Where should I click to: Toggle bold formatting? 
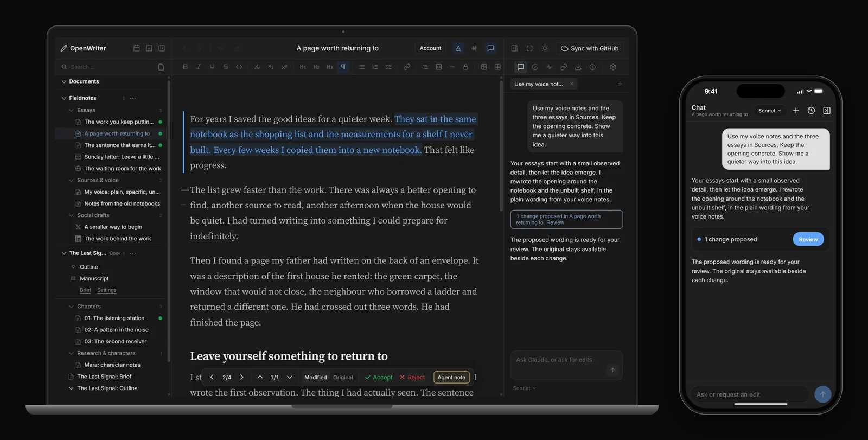tap(185, 67)
